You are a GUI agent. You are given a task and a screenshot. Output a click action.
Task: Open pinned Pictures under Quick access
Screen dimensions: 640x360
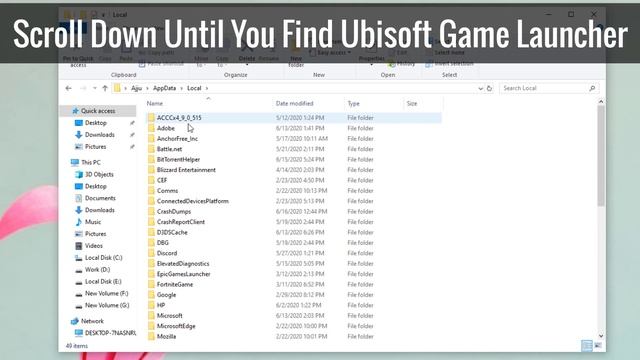[95, 147]
